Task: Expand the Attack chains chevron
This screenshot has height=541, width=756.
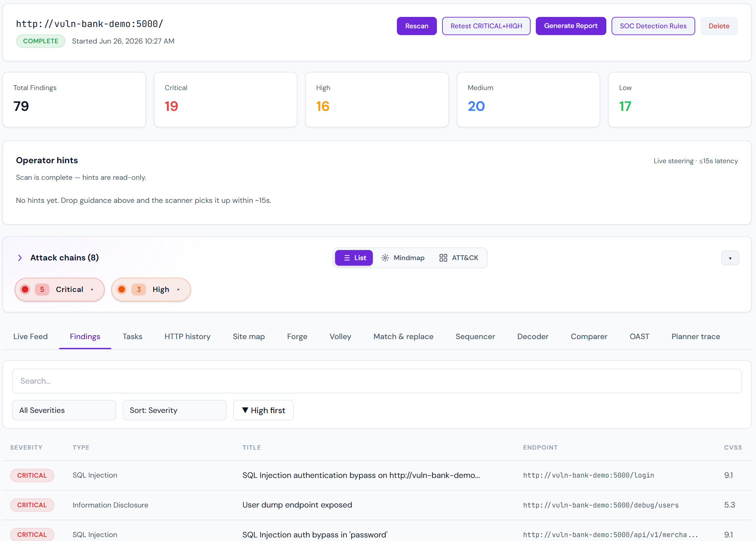Action: coord(20,258)
